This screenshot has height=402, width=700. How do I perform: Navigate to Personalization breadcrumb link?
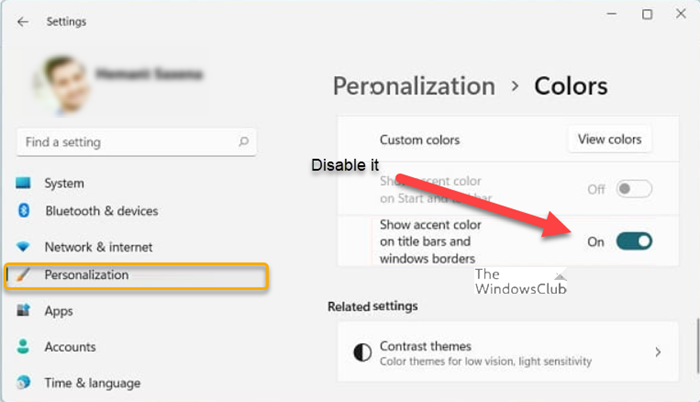click(x=413, y=86)
